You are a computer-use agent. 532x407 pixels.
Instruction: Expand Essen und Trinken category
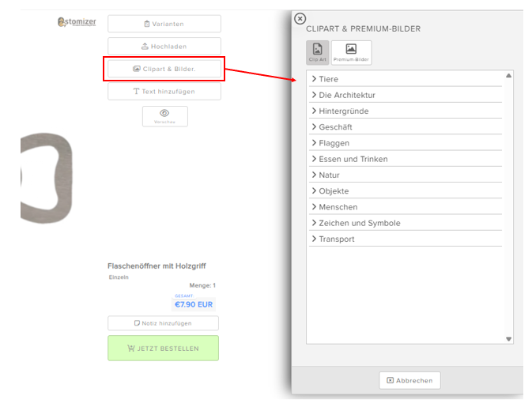click(x=353, y=159)
